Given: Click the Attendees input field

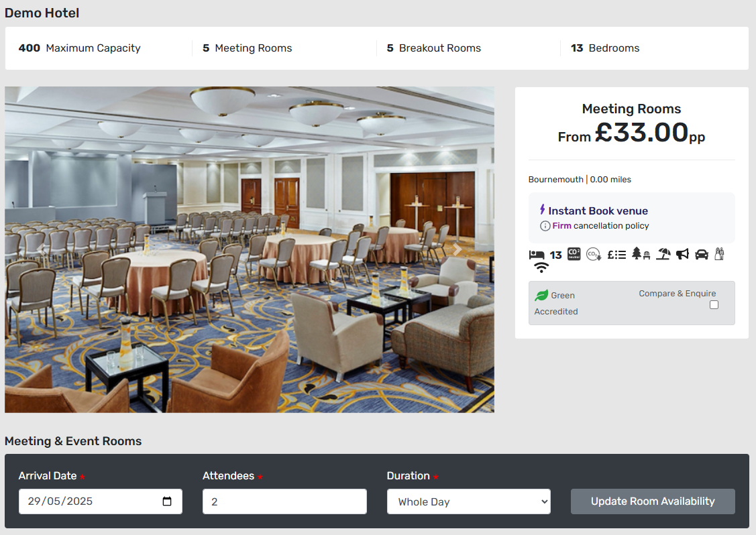Looking at the screenshot, I should (x=284, y=501).
